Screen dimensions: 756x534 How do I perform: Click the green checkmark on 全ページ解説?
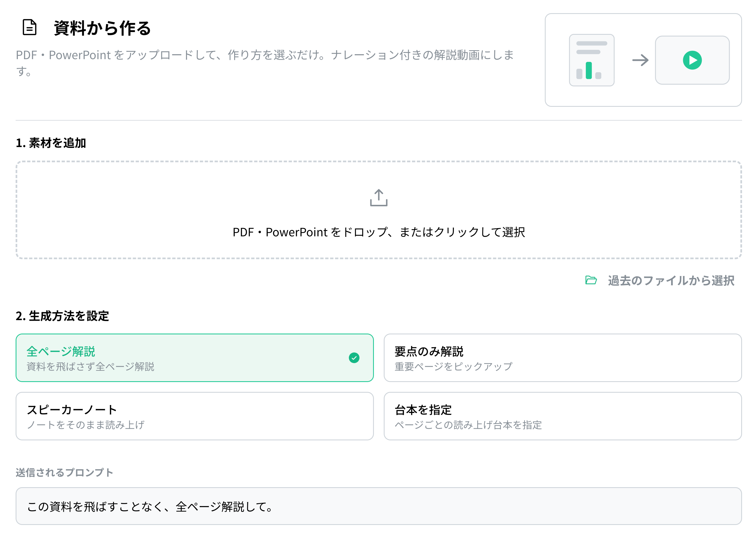tap(354, 358)
